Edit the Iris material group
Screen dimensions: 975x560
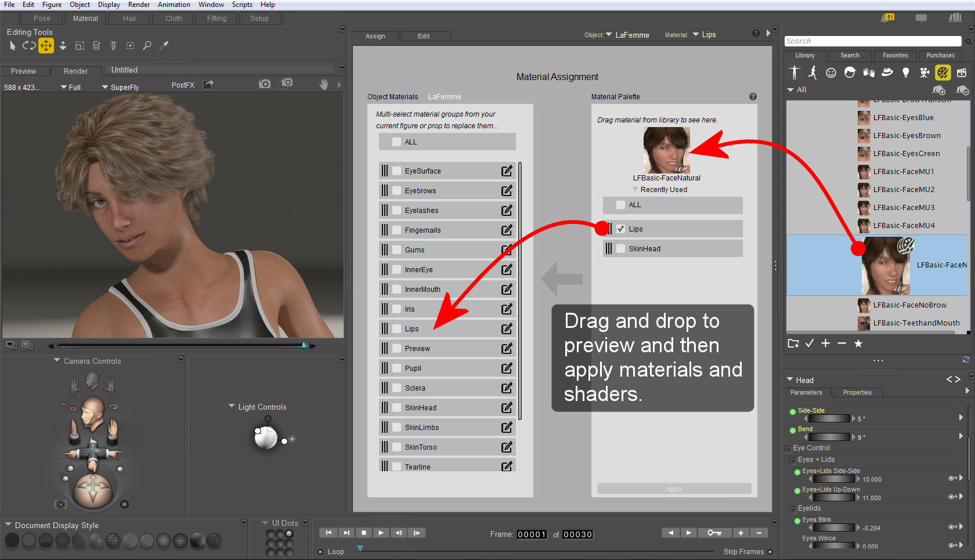(x=506, y=308)
